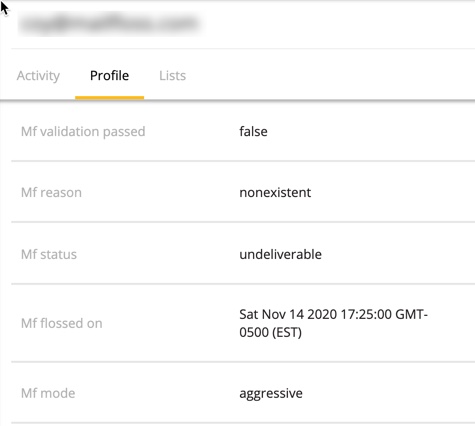Select the nonexistent reason value
The width and height of the screenshot is (475, 426).
tap(275, 192)
